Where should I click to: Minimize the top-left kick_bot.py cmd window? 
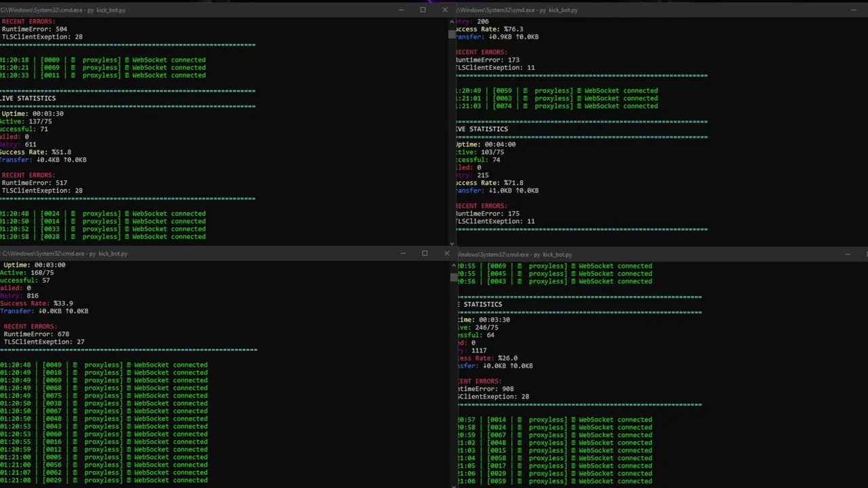(x=401, y=10)
